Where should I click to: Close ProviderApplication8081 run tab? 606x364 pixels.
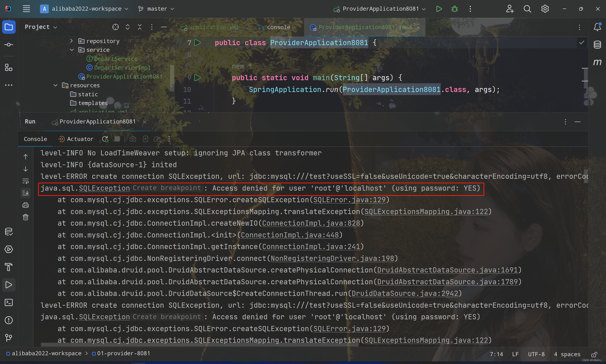[x=145, y=122]
